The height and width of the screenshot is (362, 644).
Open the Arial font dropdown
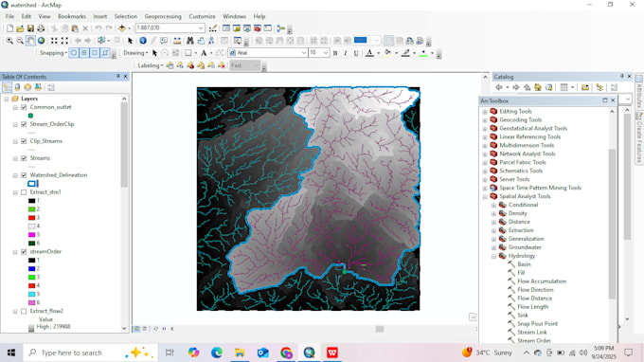tap(303, 53)
